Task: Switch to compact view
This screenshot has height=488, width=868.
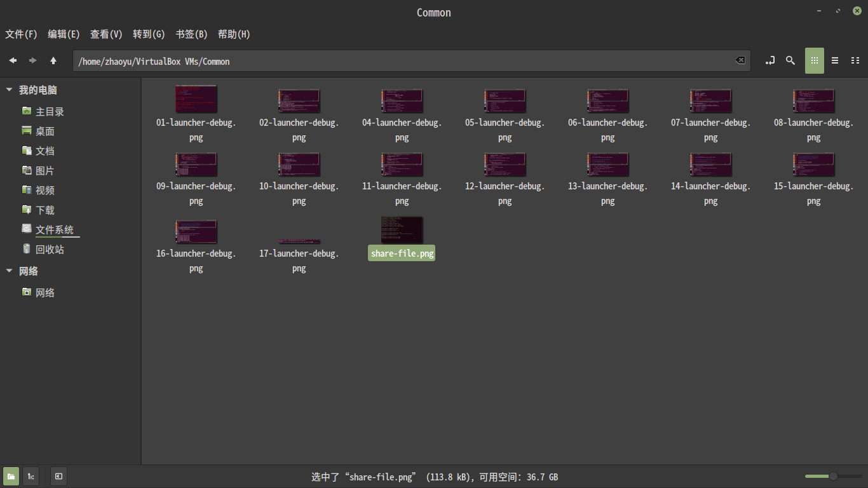Action: pyautogui.click(x=855, y=60)
